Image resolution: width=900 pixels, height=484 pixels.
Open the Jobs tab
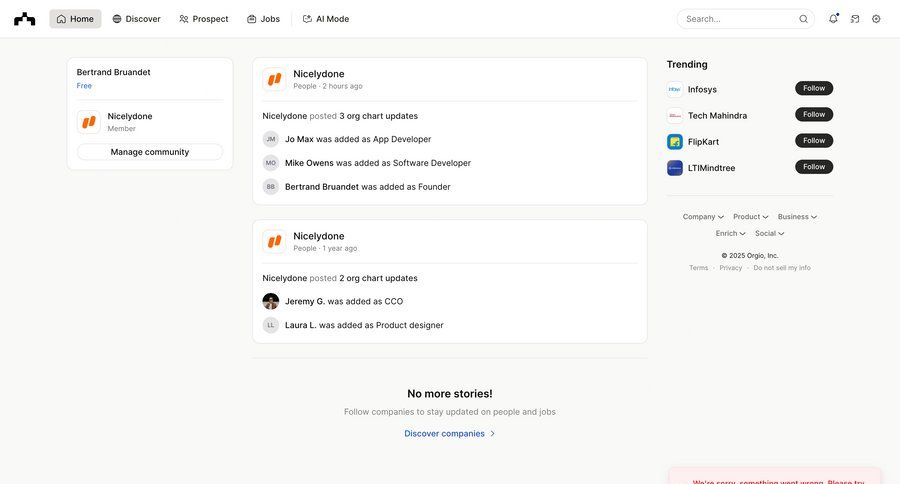pyautogui.click(x=263, y=19)
